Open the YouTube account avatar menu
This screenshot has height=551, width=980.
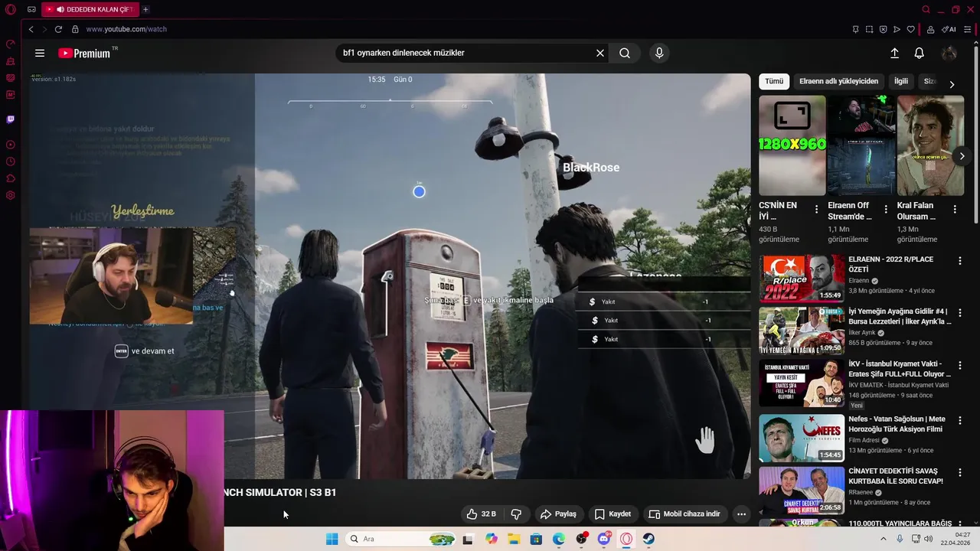(x=949, y=53)
